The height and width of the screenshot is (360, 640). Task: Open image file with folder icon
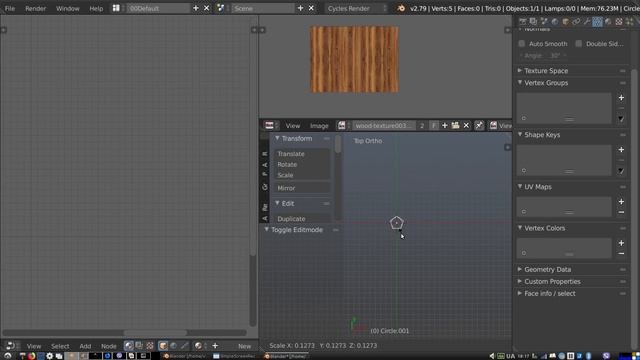point(456,125)
